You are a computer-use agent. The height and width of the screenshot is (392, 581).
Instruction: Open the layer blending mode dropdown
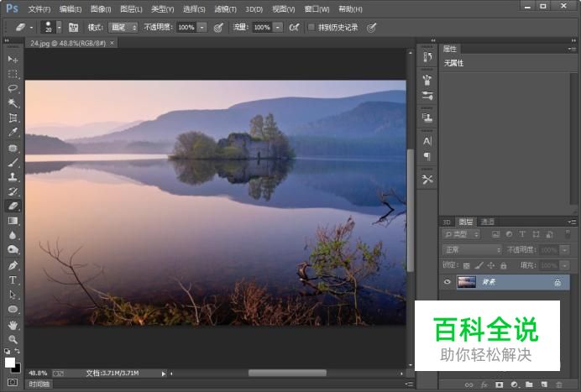(471, 250)
